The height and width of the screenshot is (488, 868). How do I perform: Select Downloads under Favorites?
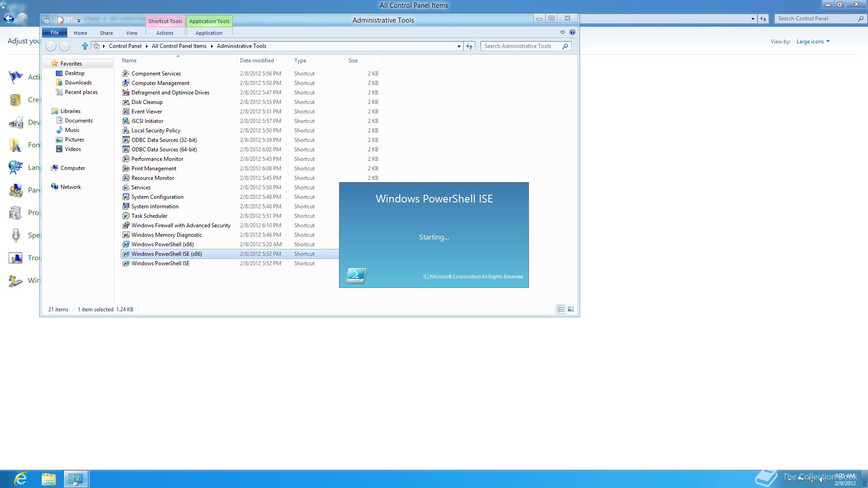(78, 83)
